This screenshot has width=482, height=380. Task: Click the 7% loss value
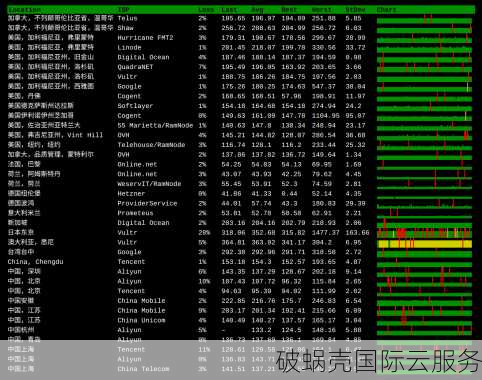click(x=202, y=67)
